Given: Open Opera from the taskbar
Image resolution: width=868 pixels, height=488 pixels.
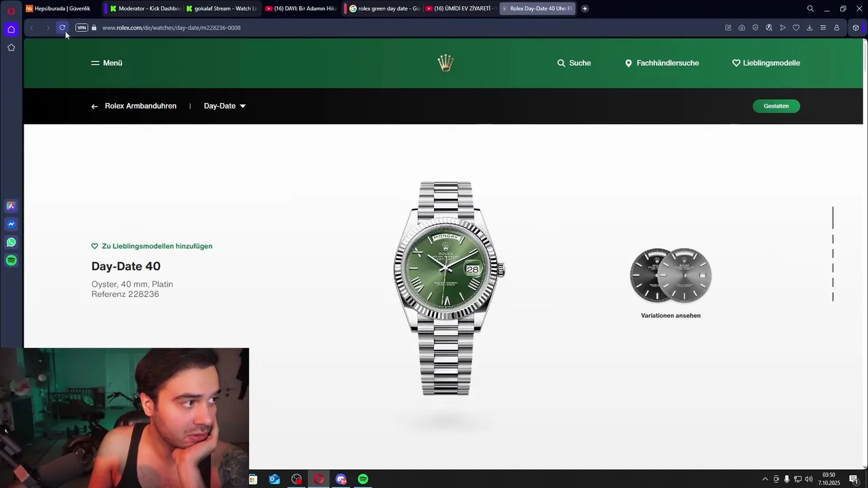Looking at the screenshot, I should (319, 479).
